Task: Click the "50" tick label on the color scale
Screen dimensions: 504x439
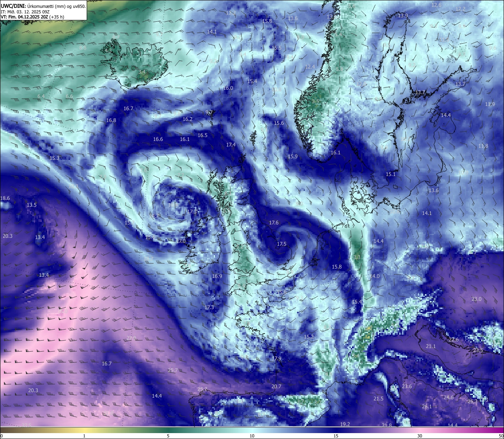Action: [x=501, y=436]
